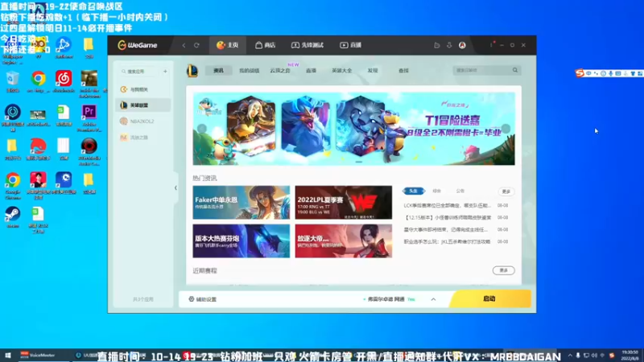
Task: Click the Sogou input method S icon
Action: coord(580,73)
